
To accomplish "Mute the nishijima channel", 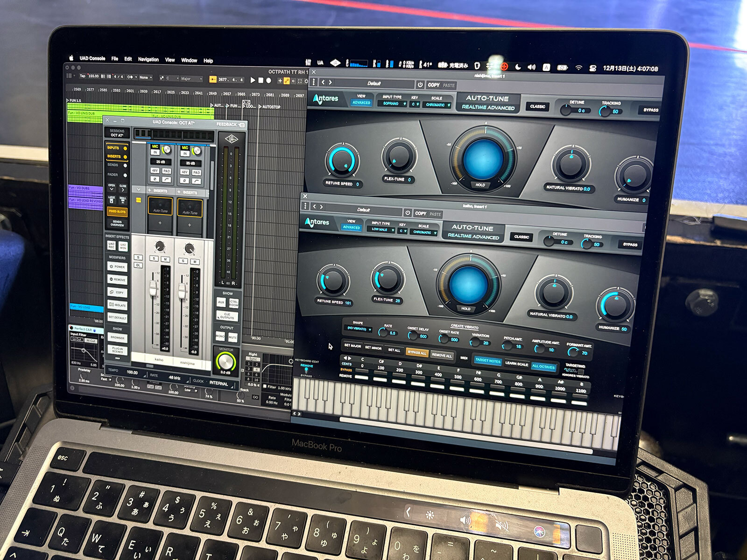I will click(195, 261).
